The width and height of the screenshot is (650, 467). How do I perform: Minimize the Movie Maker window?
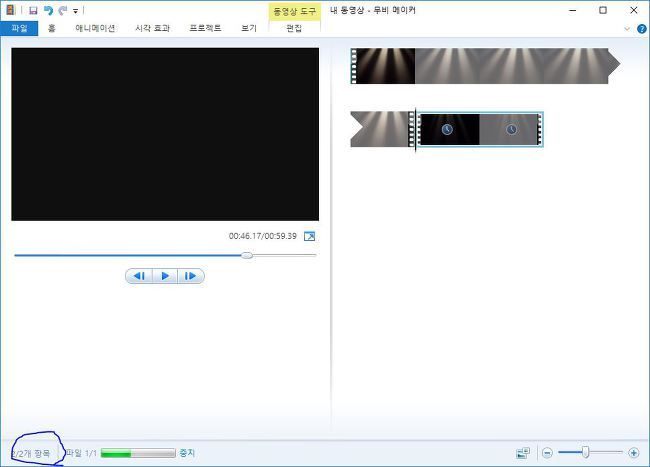click(573, 10)
